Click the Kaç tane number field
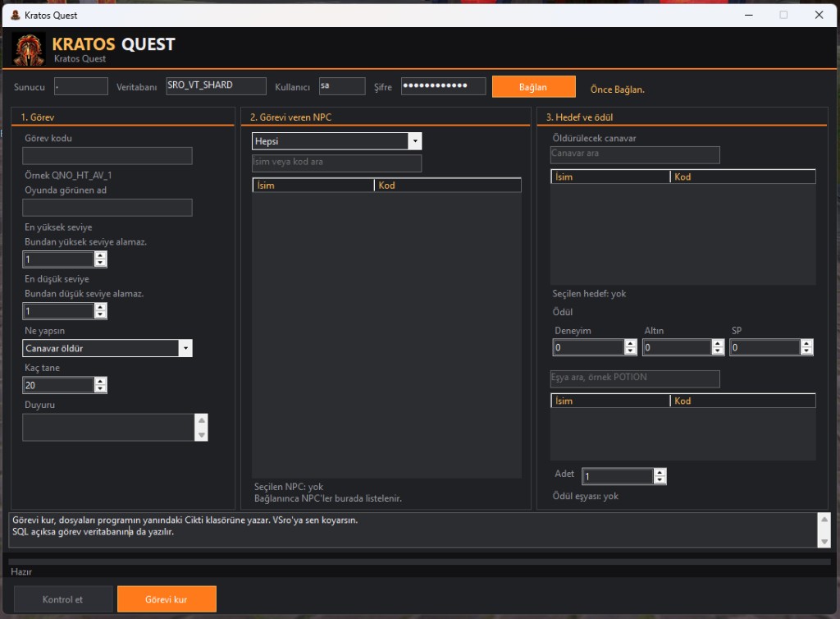Viewport: 840px width, 619px height. (58, 385)
